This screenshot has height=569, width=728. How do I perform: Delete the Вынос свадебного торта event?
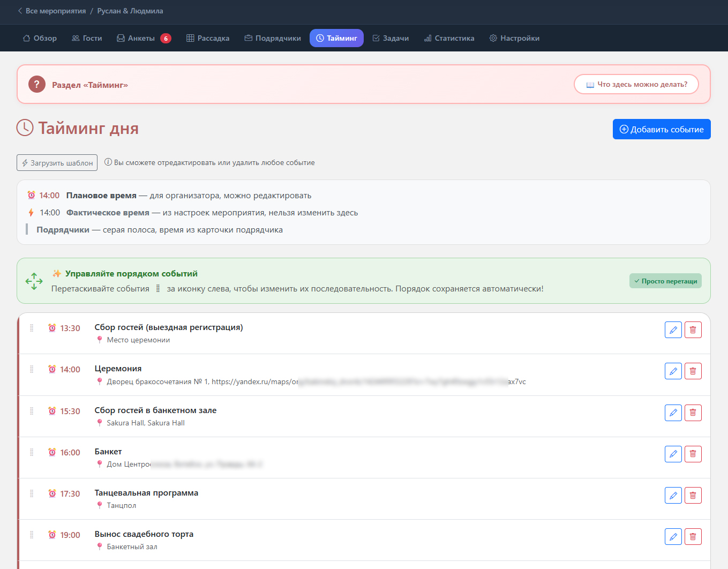click(693, 536)
